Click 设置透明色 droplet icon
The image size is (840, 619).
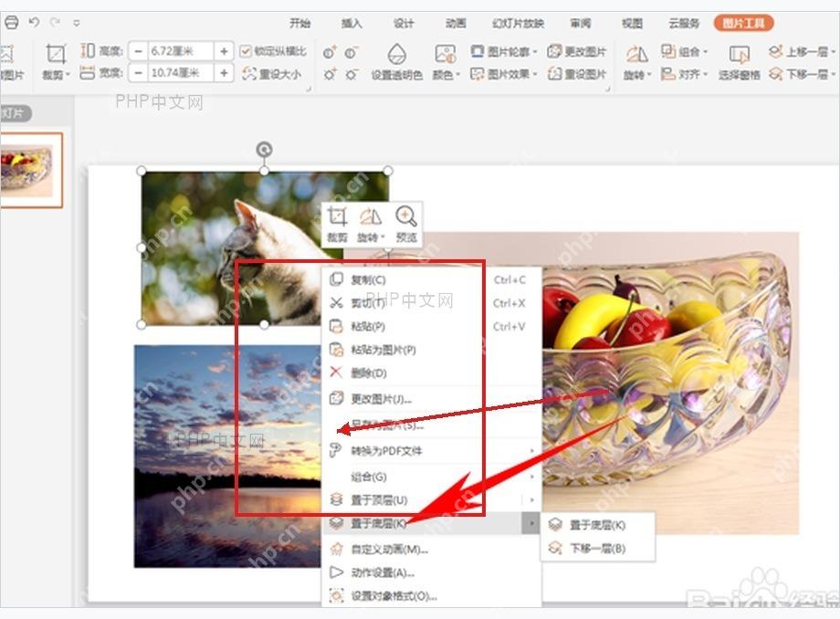tap(397, 61)
